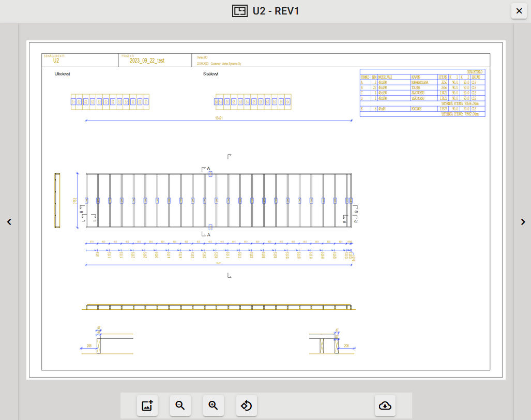Click the 2152 height dimension label
531x420 pixels.
pos(75,200)
